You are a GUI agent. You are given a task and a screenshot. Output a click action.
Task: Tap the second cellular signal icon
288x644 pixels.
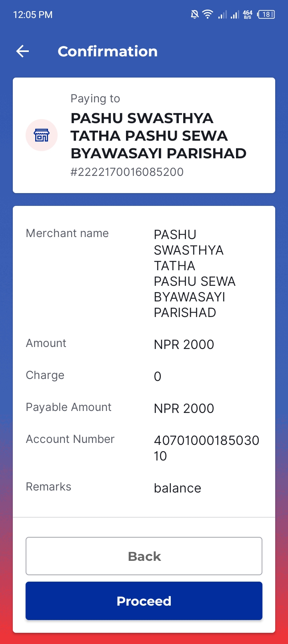[235, 15]
